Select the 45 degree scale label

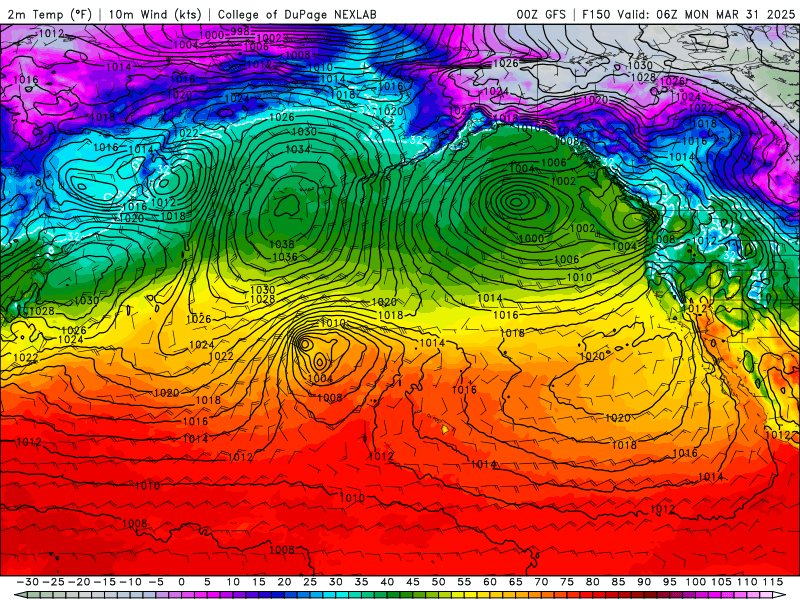pos(413,582)
